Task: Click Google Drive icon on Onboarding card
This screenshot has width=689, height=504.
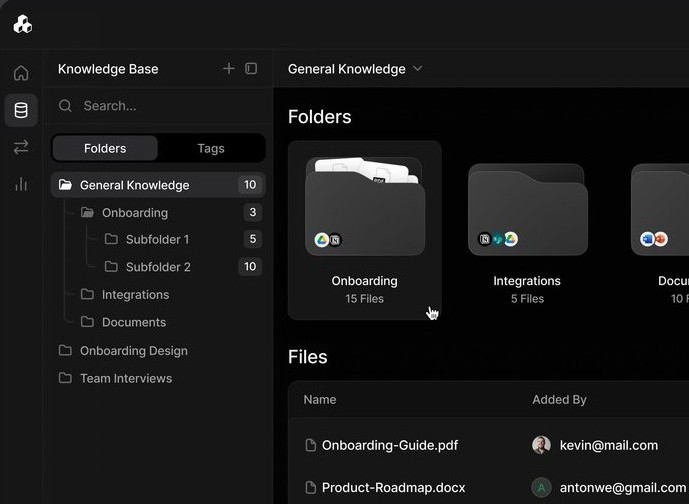Action: (322, 239)
